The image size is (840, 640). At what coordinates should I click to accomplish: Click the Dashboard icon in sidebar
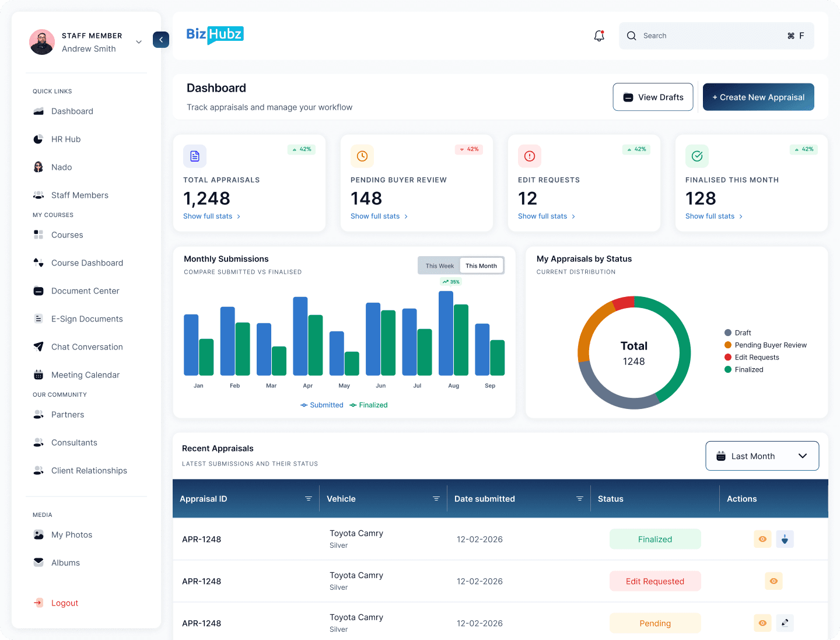coord(38,111)
